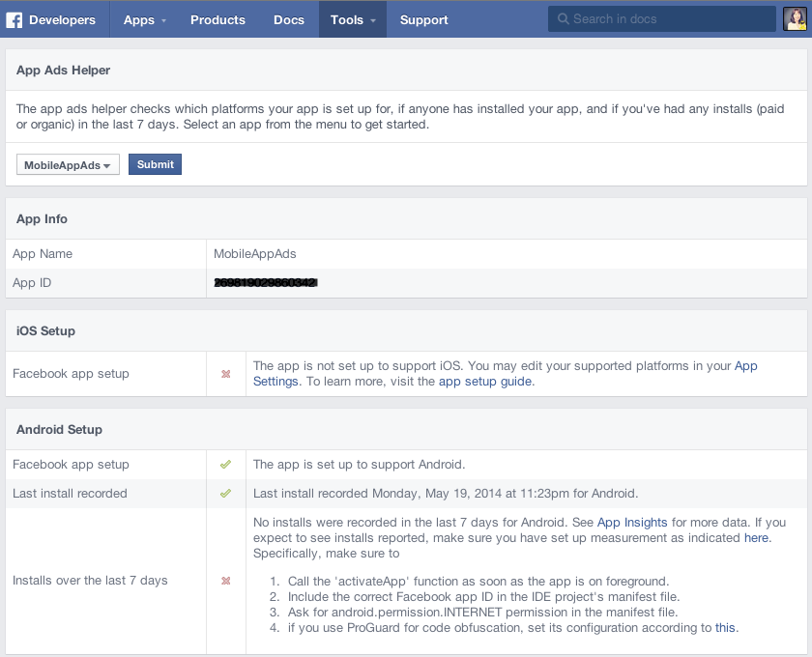Open the 'this' ProGuard configuration link

point(725,628)
